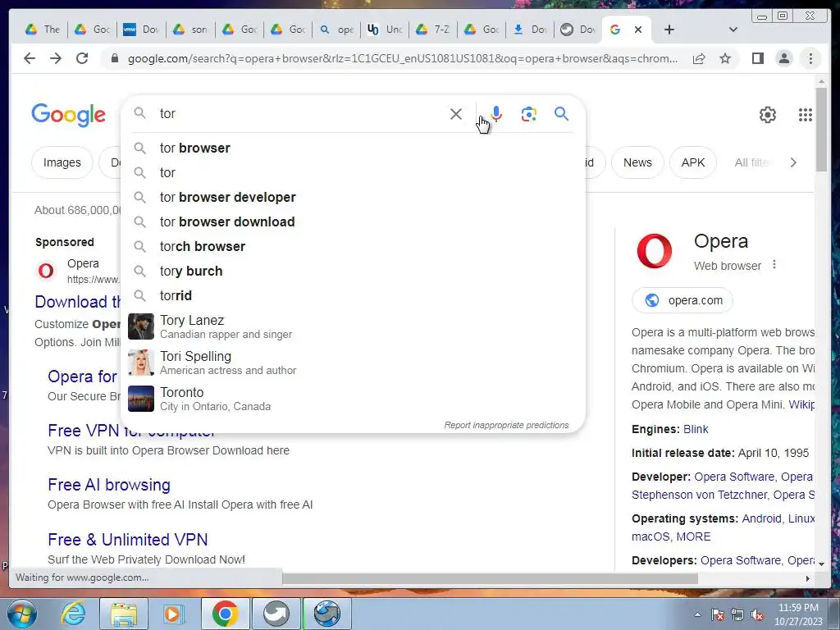Select suggestion 'tor browser developer'
Image resolution: width=840 pixels, height=630 pixels.
[353, 197]
